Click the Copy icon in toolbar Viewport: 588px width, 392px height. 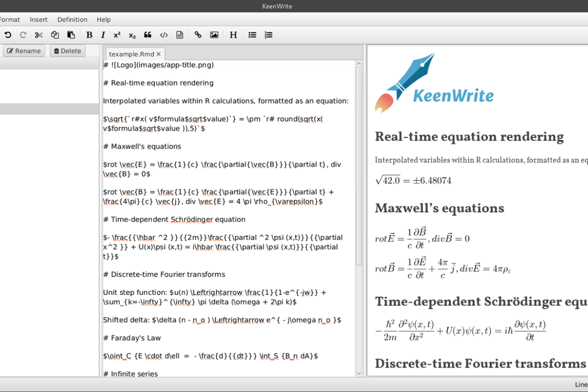click(x=55, y=35)
